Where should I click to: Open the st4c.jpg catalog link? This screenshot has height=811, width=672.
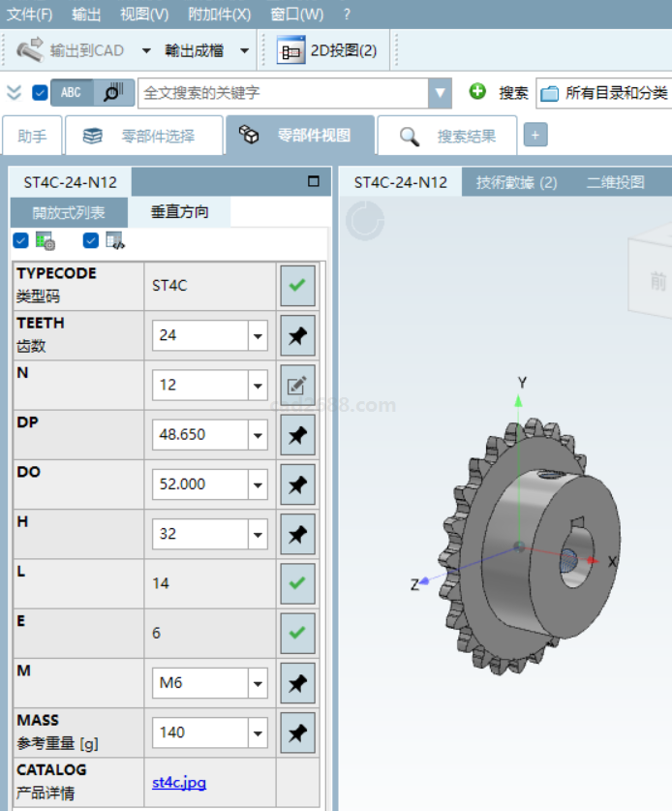[178, 782]
